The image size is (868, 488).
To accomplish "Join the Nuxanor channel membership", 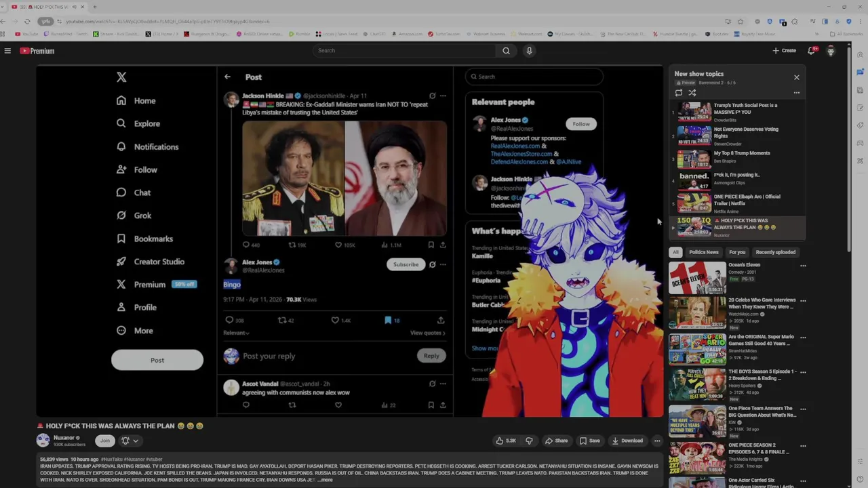I will click(104, 441).
